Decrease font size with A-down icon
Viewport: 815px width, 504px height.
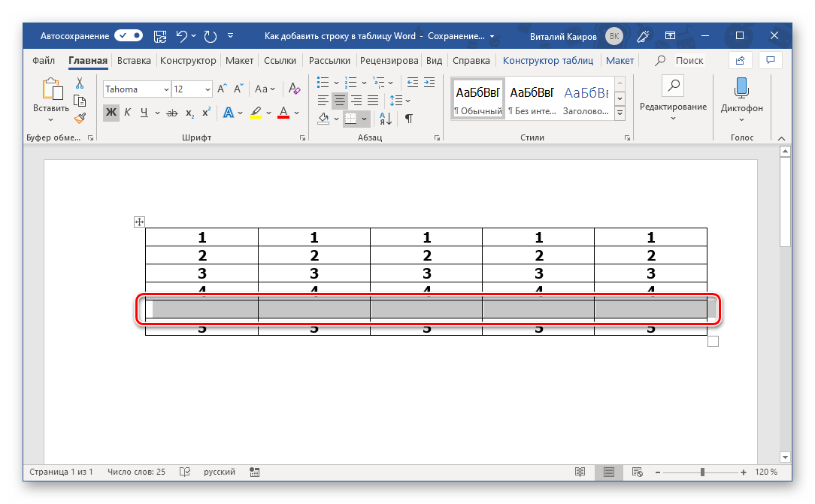click(238, 89)
